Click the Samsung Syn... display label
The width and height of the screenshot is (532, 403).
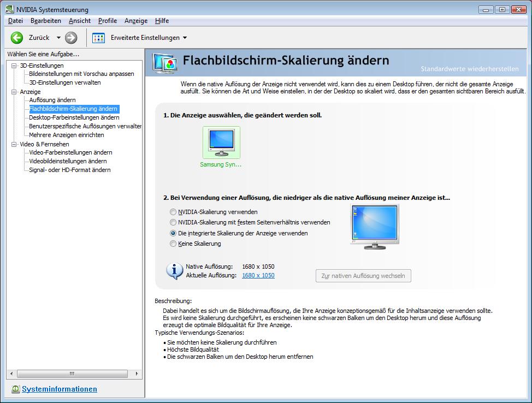tap(221, 164)
